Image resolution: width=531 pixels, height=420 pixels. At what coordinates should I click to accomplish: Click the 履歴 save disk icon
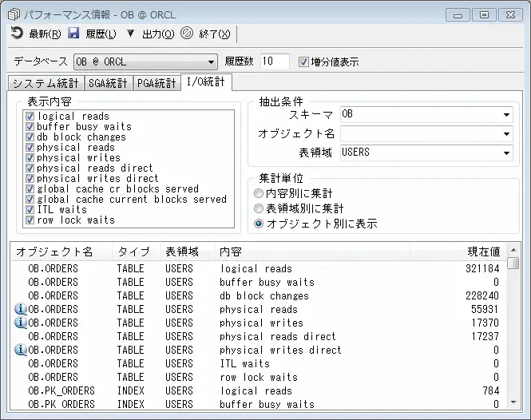point(73,33)
